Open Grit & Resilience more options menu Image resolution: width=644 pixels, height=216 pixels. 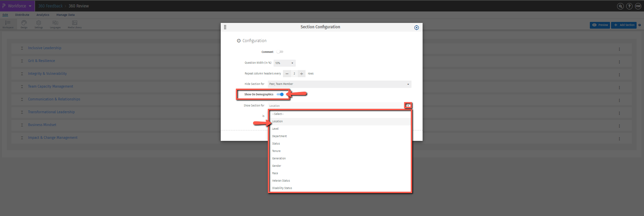click(619, 62)
